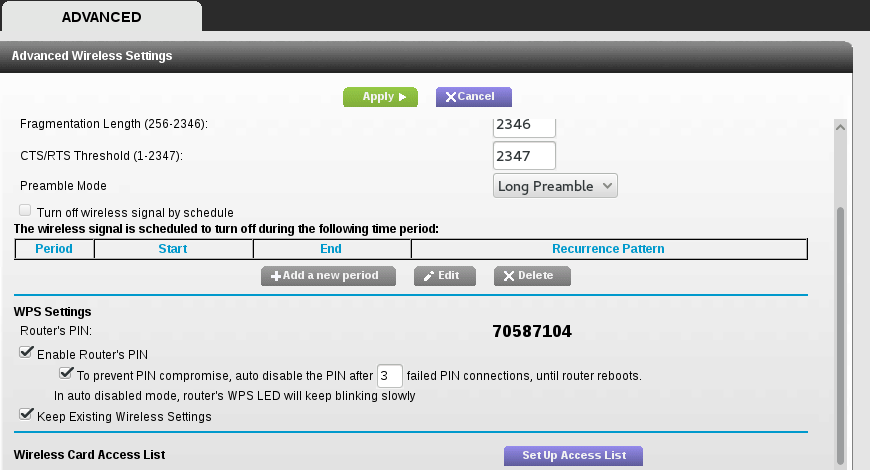Viewport: 870px width, 470px height.
Task: Uncheck Keep Existing Wireless Settings
Action: point(26,414)
